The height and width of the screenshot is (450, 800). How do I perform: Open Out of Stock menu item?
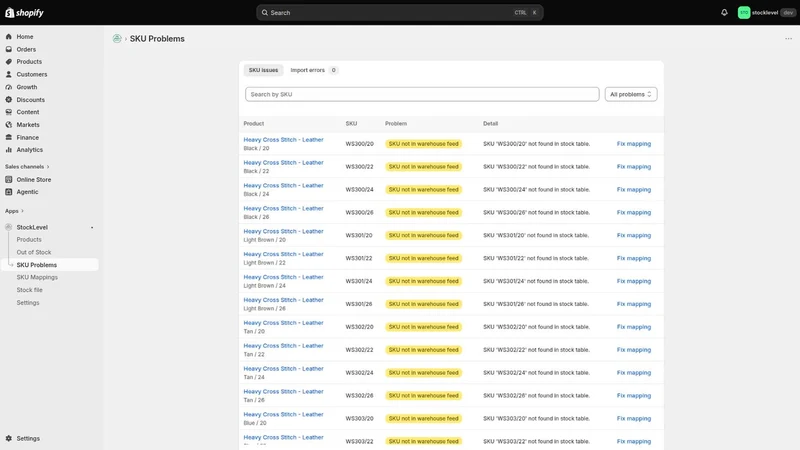pos(34,253)
